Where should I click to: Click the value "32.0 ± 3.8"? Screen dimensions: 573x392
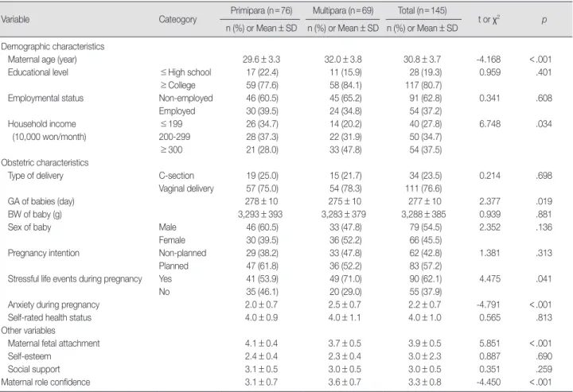click(343, 60)
